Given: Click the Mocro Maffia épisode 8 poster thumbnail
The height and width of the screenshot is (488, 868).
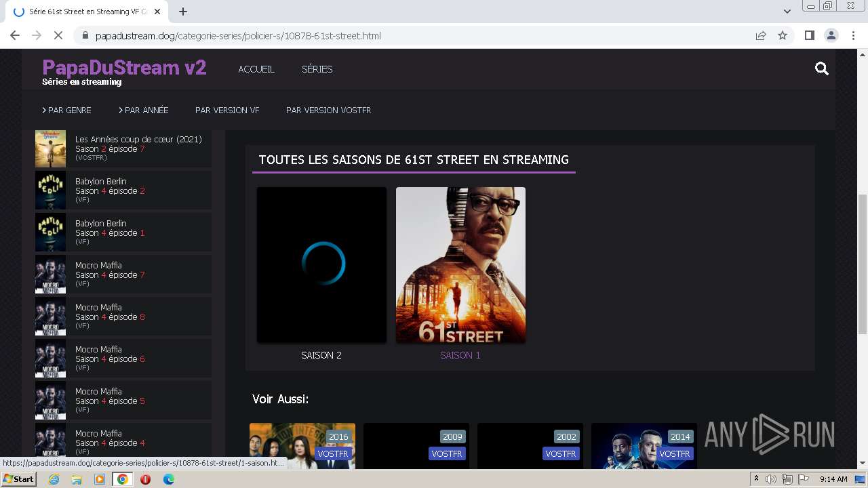Looking at the screenshot, I should click(x=50, y=317).
